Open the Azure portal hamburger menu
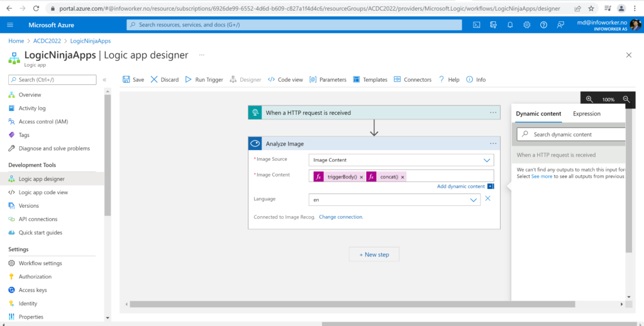 pos(10,25)
